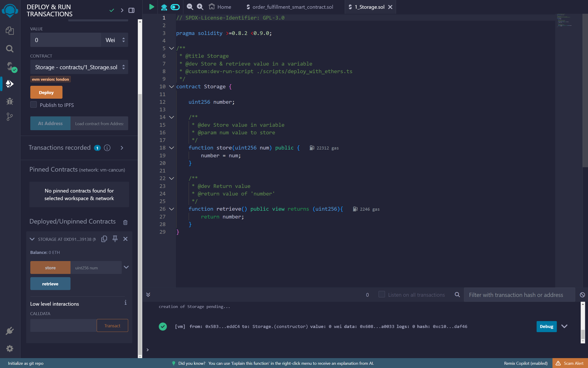This screenshot has height=368, width=588.
Task: Open the Git source control sidebar icon
Action: [x=10, y=117]
